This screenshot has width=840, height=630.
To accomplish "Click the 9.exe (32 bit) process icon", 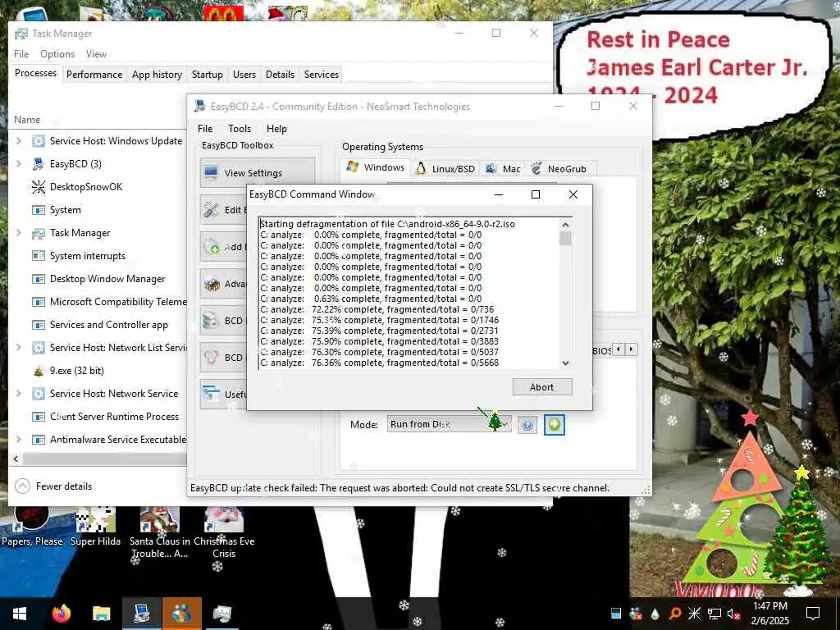I will point(38,371).
